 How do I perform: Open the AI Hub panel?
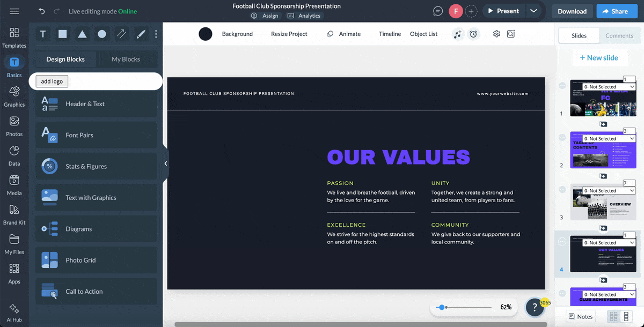click(x=14, y=312)
